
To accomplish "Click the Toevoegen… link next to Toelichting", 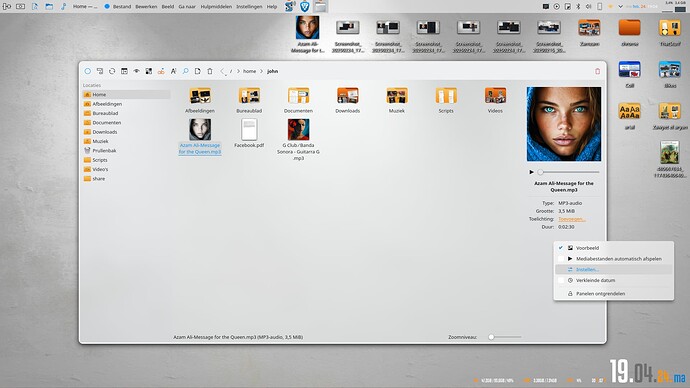I will click(572, 219).
